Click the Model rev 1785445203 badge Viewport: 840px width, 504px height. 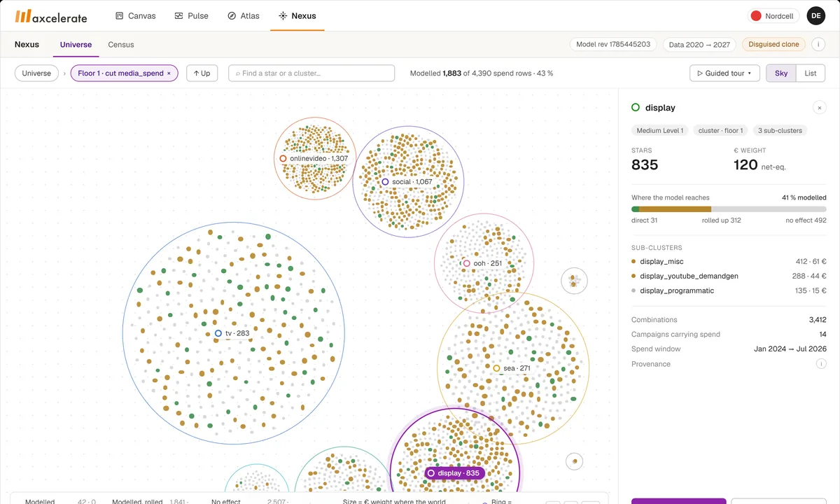point(613,44)
